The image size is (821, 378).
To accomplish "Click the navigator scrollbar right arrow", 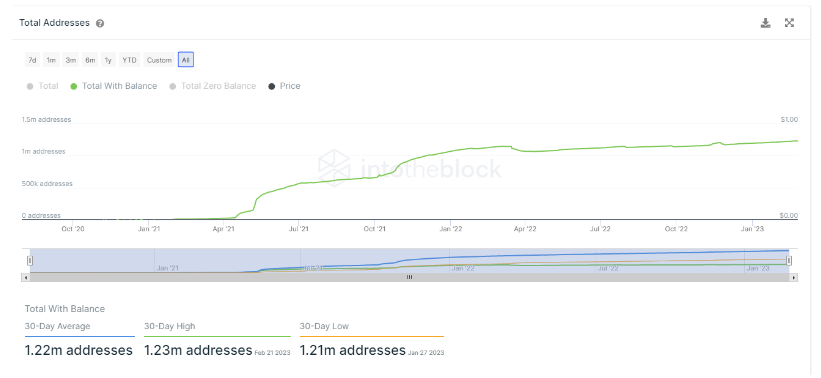I will [x=794, y=277].
